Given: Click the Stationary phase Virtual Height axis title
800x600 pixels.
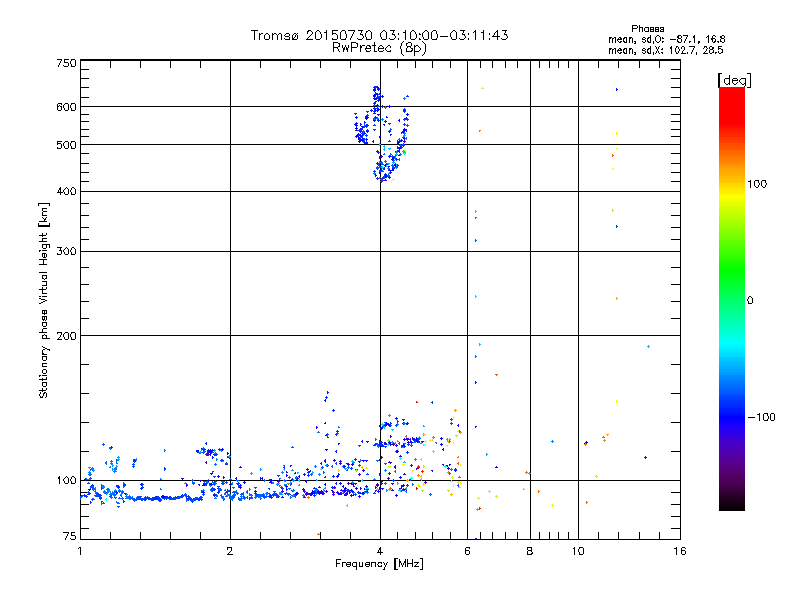Looking at the screenshot, I should click(43, 300).
